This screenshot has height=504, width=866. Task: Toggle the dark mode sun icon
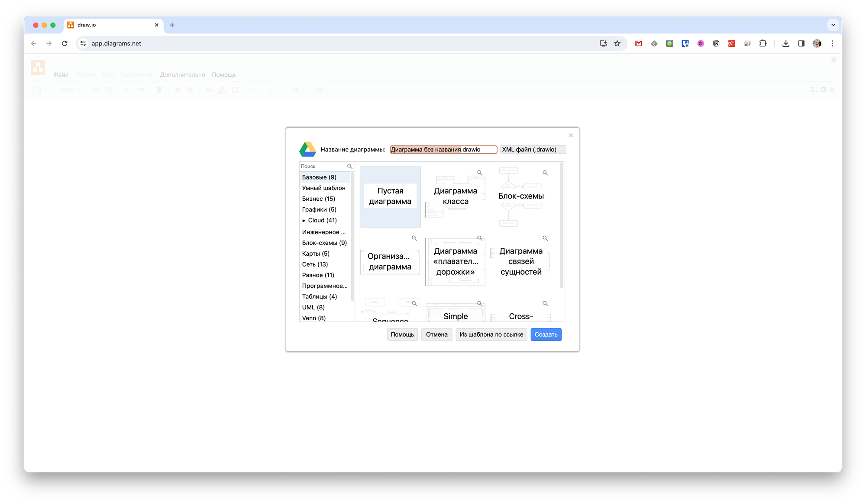[834, 60]
